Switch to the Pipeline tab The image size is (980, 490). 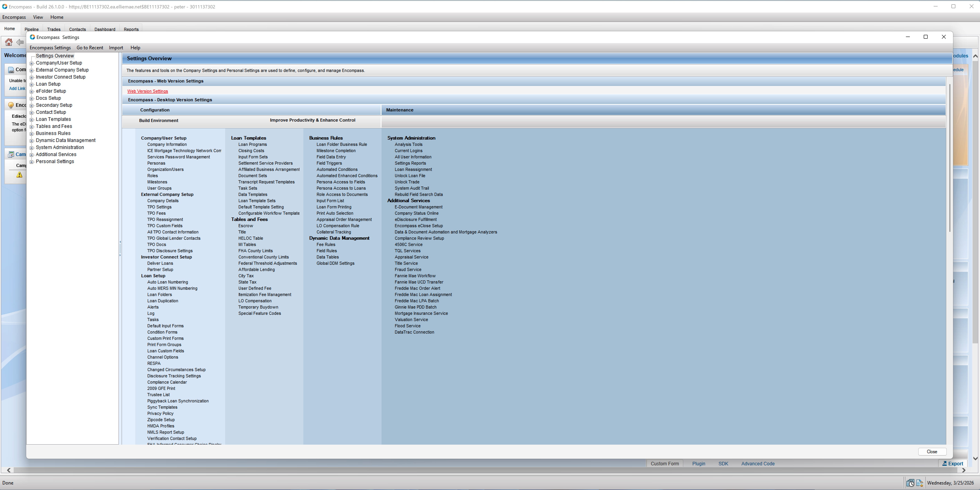tap(32, 29)
